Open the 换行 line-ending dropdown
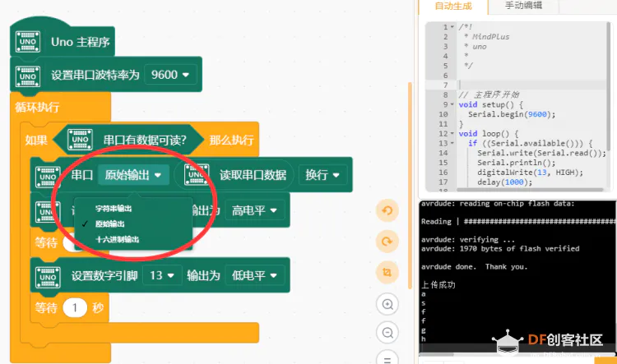 [x=322, y=175]
